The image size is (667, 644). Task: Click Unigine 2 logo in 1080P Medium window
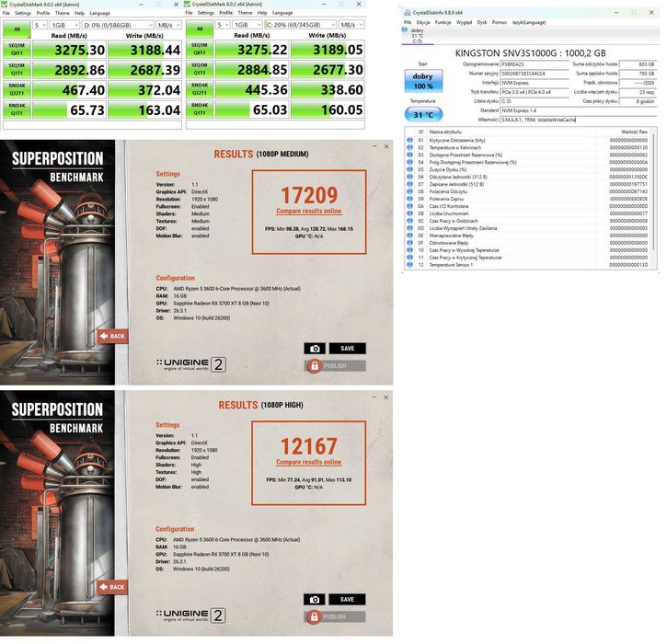pos(191,364)
